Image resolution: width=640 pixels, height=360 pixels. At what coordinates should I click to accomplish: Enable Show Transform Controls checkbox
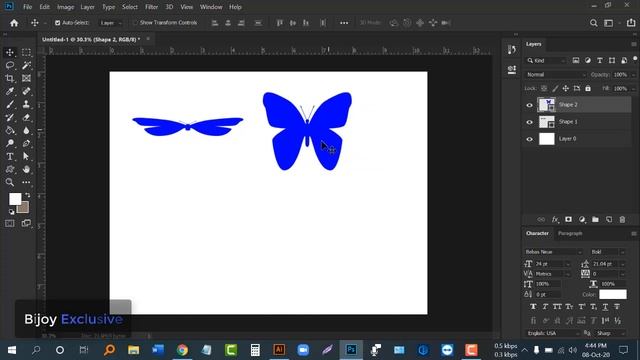click(135, 23)
